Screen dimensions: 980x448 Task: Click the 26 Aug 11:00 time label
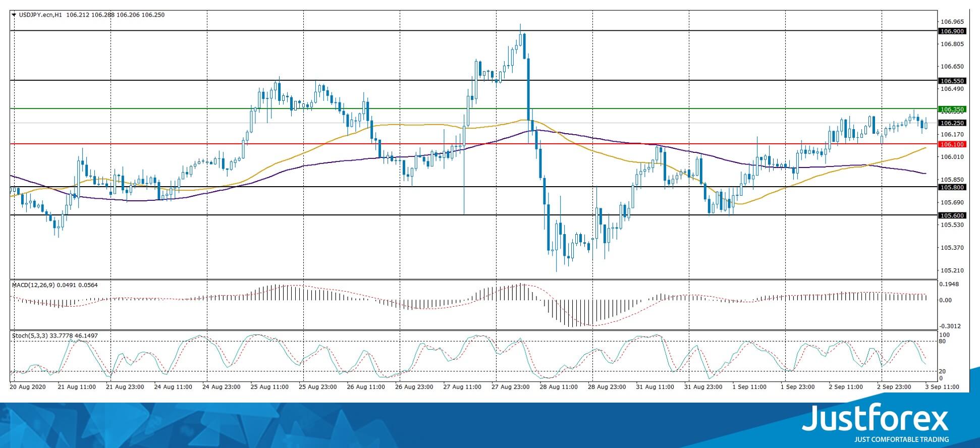click(x=366, y=387)
